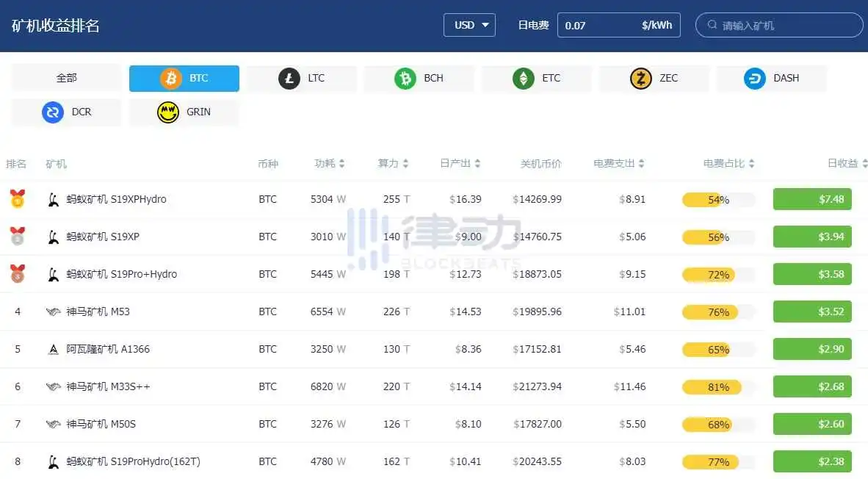Click the Bitcoin Cash green logo icon

click(x=405, y=78)
